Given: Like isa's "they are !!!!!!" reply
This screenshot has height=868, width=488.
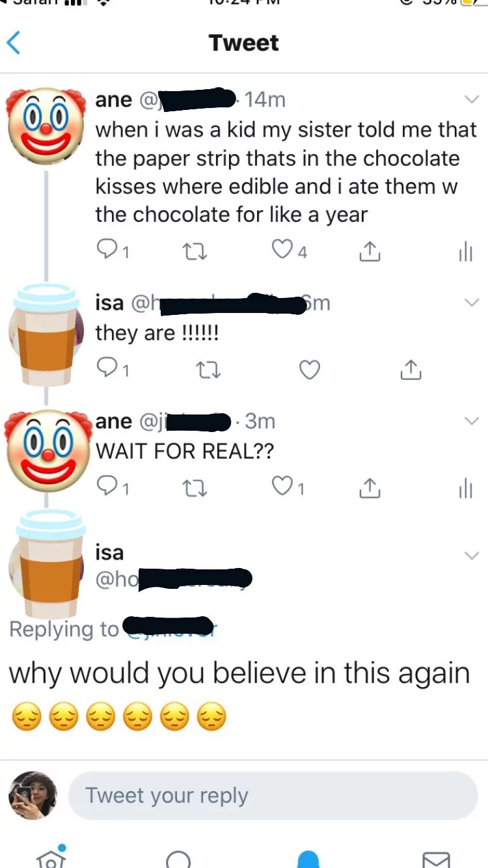Looking at the screenshot, I should pyautogui.click(x=310, y=370).
